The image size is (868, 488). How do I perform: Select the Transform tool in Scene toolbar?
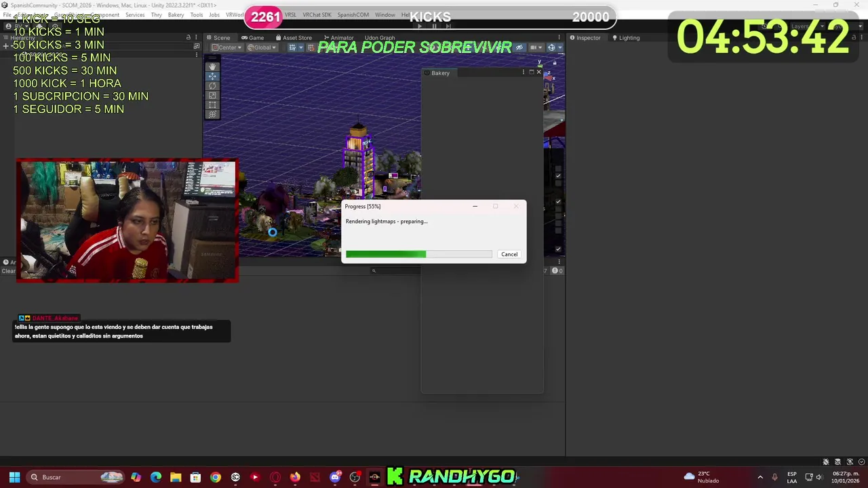[x=212, y=115]
